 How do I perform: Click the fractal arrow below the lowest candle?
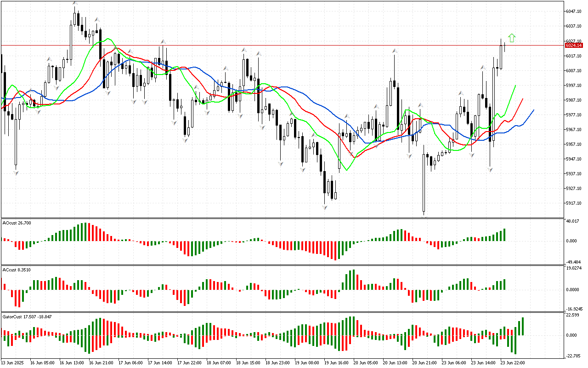click(x=424, y=215)
